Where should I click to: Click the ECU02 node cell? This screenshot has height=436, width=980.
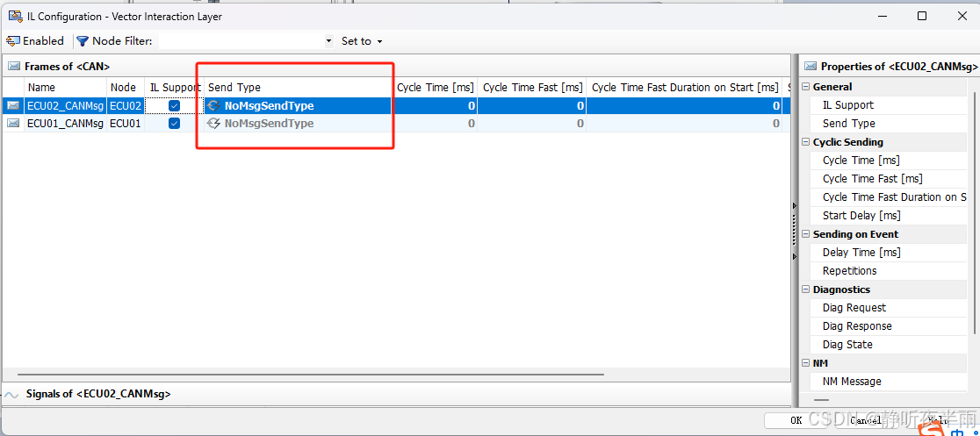click(126, 105)
